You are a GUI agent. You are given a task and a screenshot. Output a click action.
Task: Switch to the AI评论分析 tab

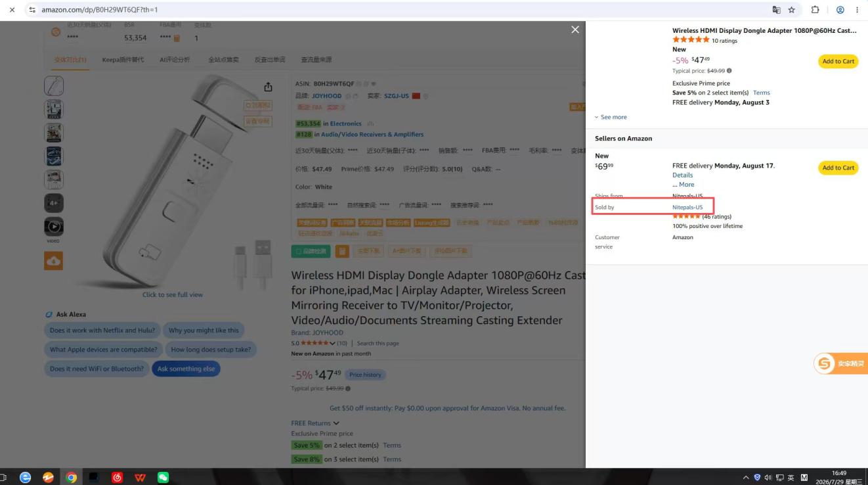[175, 60]
